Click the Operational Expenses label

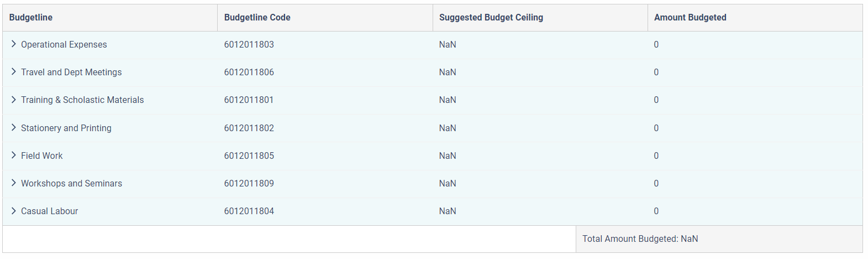[64, 44]
